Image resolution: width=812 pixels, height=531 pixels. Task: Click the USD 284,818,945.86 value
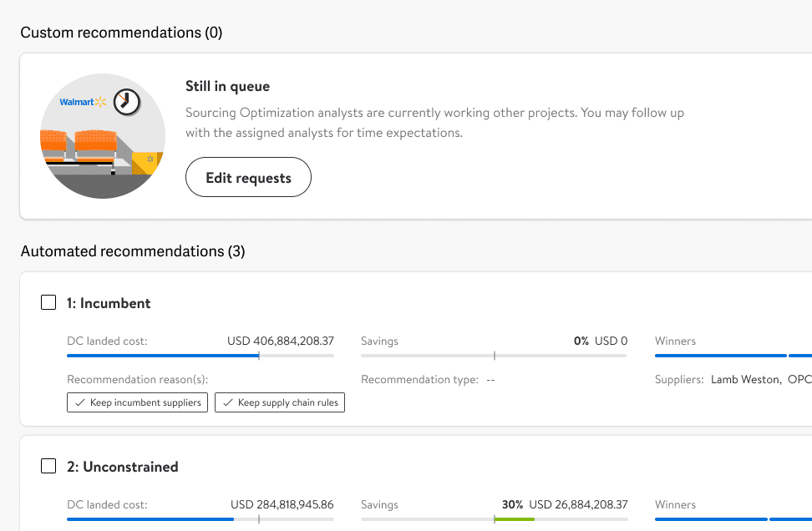pos(282,504)
